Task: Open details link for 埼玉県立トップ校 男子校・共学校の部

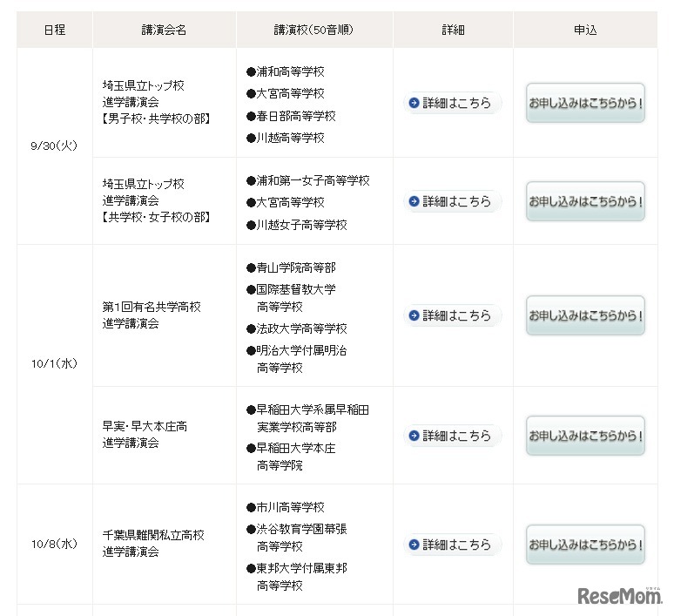Action: pyautogui.click(x=452, y=103)
